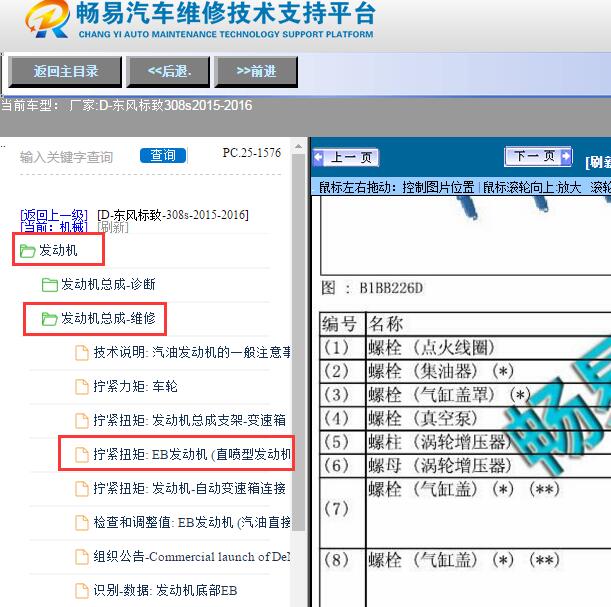The height and width of the screenshot is (607, 611).
Task: Select table row 螺栓（气缸盖罩）
Action: pyautogui.click(x=465, y=395)
